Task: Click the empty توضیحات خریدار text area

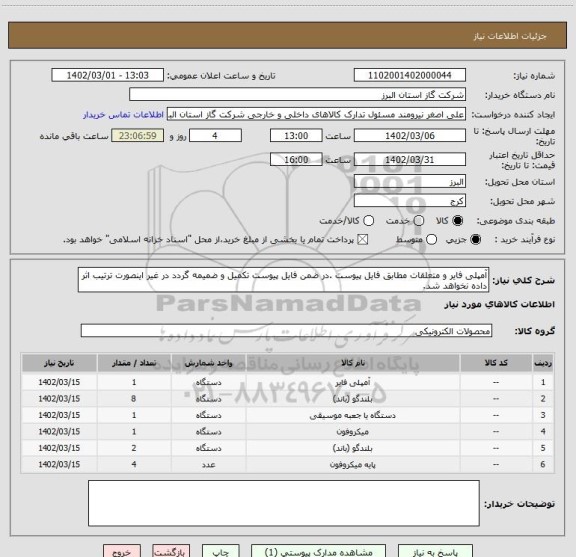Action: point(284,503)
